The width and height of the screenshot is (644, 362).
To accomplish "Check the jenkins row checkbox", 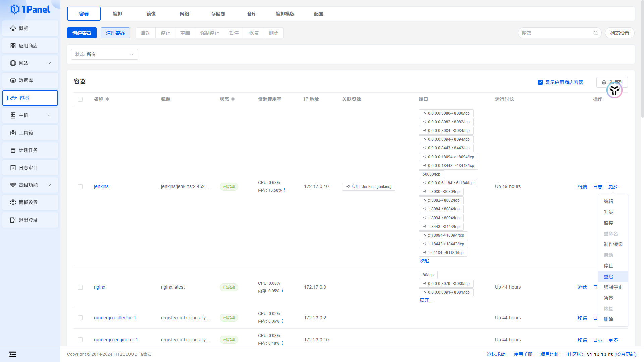I will click(x=80, y=187).
